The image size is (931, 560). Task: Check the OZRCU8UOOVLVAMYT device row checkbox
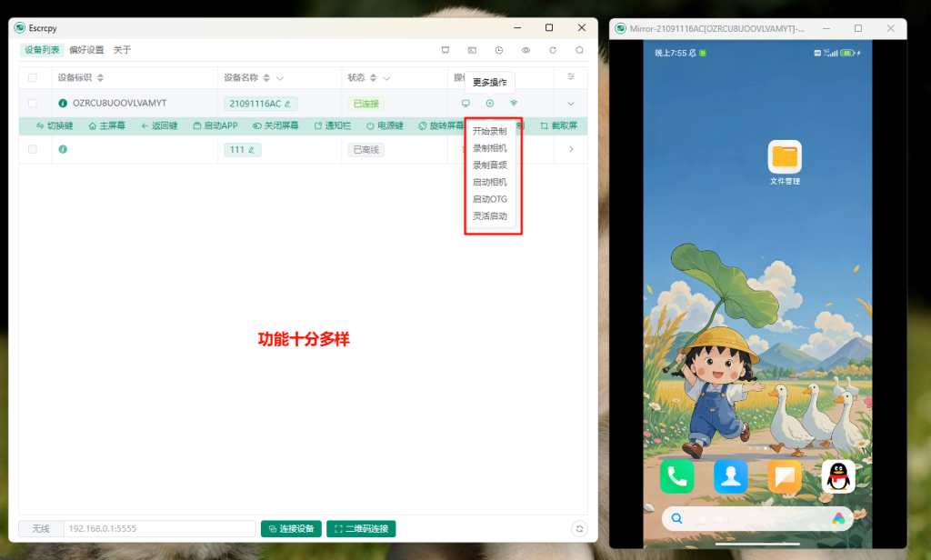(33, 104)
